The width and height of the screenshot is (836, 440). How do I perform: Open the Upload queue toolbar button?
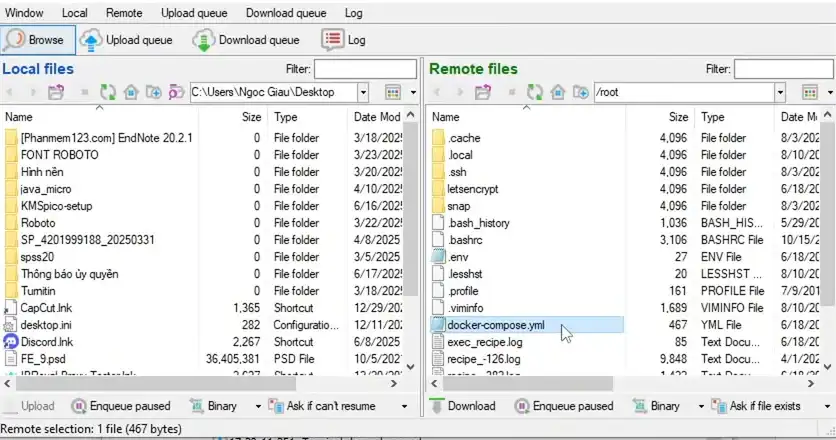(x=126, y=40)
